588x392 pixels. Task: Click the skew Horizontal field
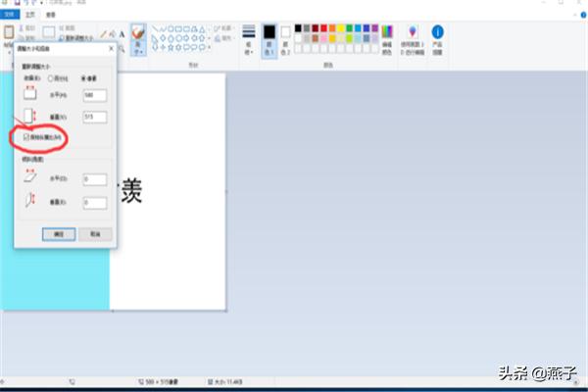coord(94,179)
